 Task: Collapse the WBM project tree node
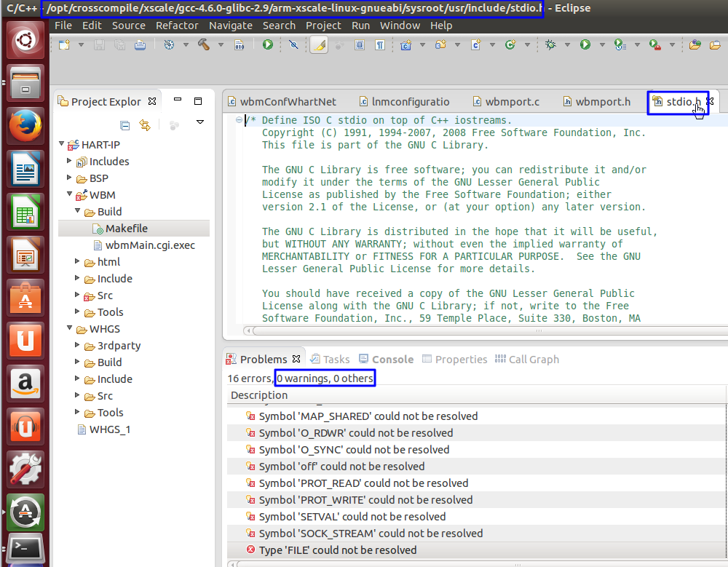[68, 194]
